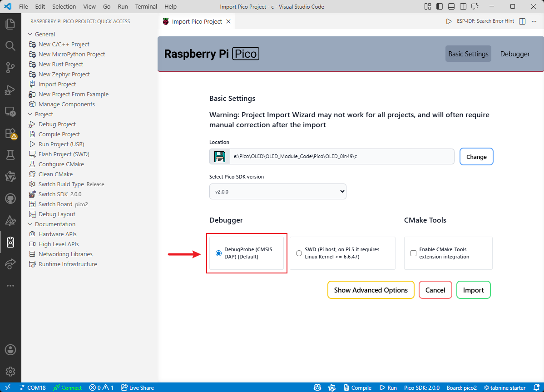Image resolution: width=544 pixels, height=392 pixels.
Task: Click COM18 port in status bar
Action: point(33,387)
